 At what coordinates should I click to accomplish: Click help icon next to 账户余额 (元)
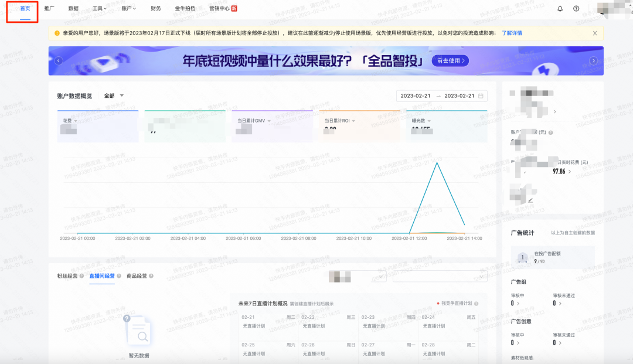550,132
